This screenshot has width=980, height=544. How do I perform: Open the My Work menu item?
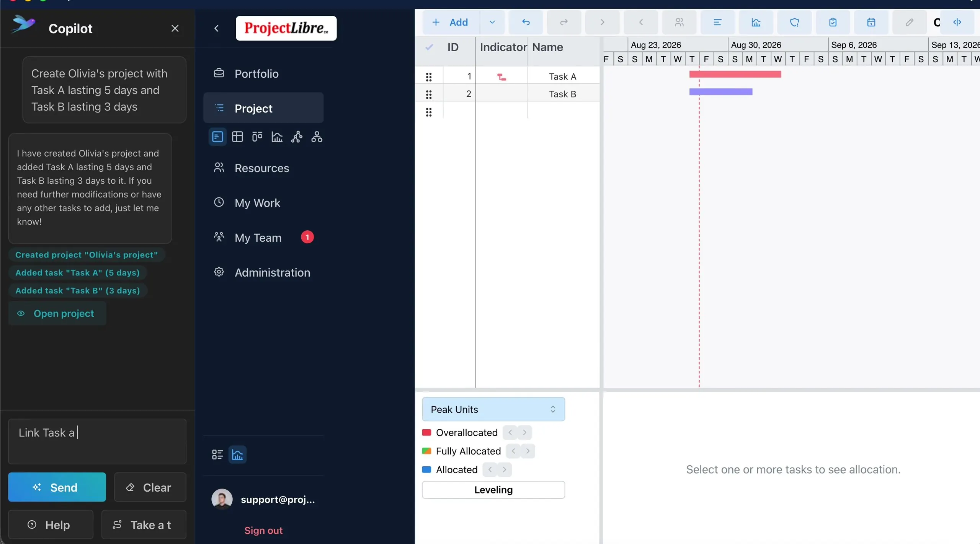coord(263,203)
